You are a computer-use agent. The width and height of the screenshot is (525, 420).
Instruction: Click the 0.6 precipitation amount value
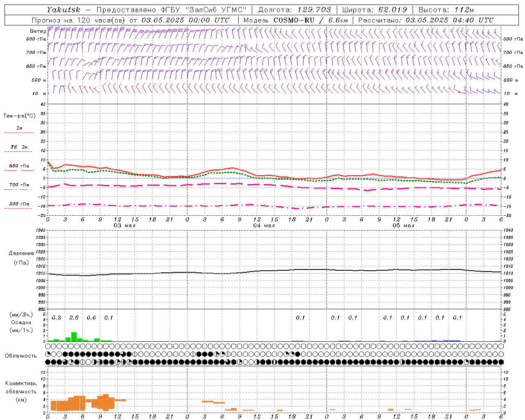[x=91, y=318]
